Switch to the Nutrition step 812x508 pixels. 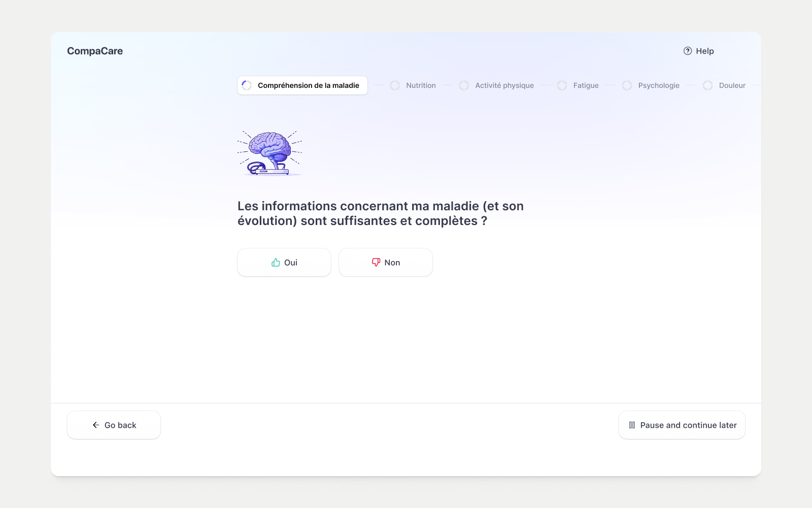pyautogui.click(x=413, y=85)
